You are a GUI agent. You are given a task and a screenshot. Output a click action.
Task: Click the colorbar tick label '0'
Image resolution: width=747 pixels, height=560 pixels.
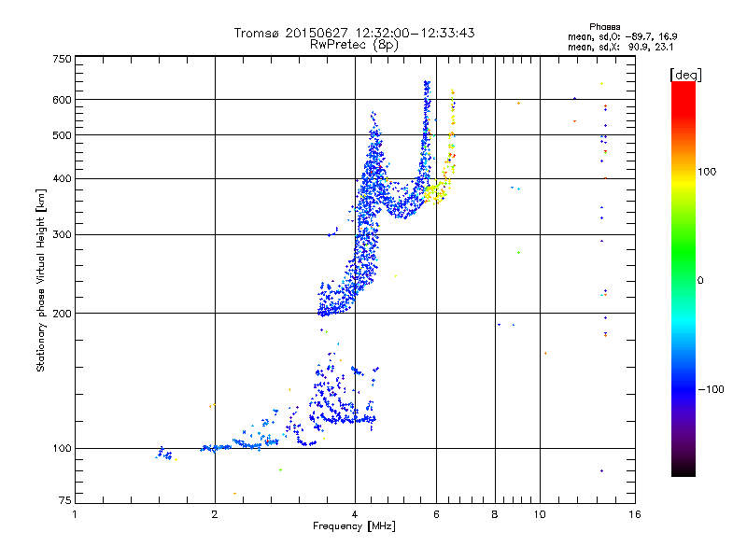coord(700,281)
